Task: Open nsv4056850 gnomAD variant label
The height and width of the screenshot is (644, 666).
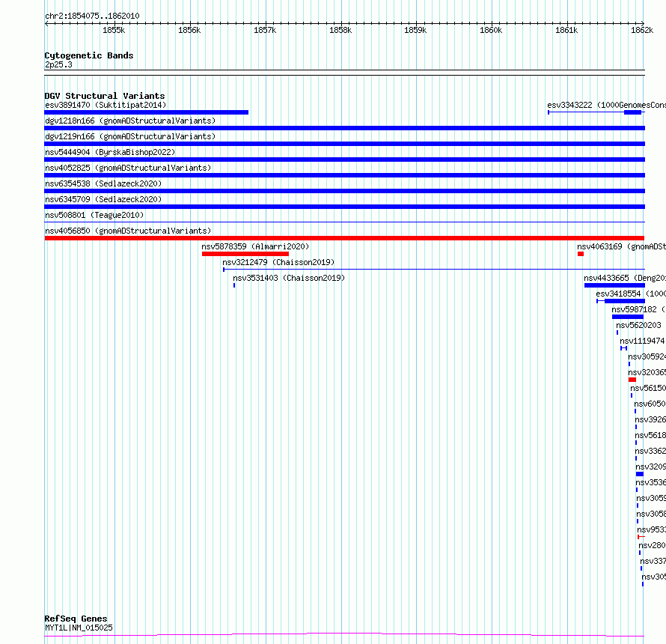Action: (x=128, y=231)
